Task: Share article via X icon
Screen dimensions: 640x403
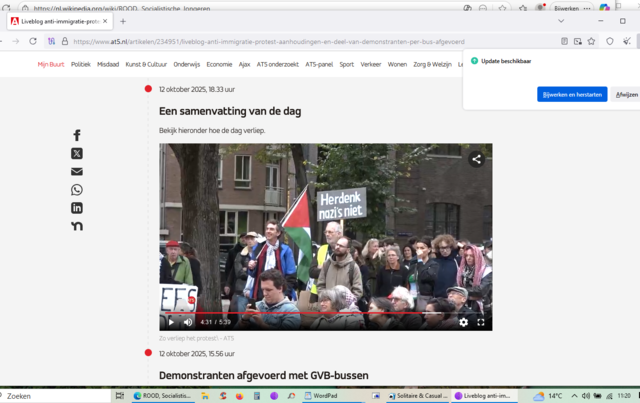Action: click(x=77, y=154)
